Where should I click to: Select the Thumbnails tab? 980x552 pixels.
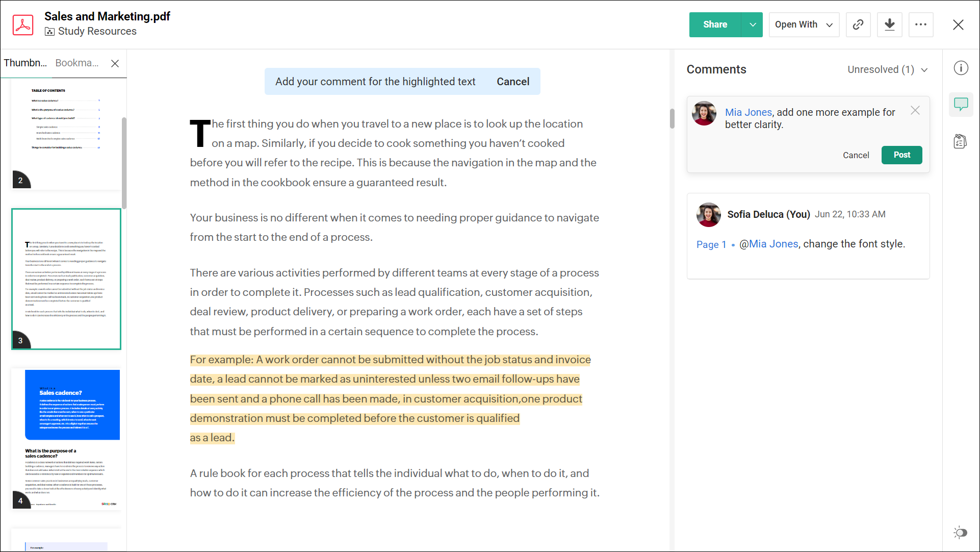(25, 63)
